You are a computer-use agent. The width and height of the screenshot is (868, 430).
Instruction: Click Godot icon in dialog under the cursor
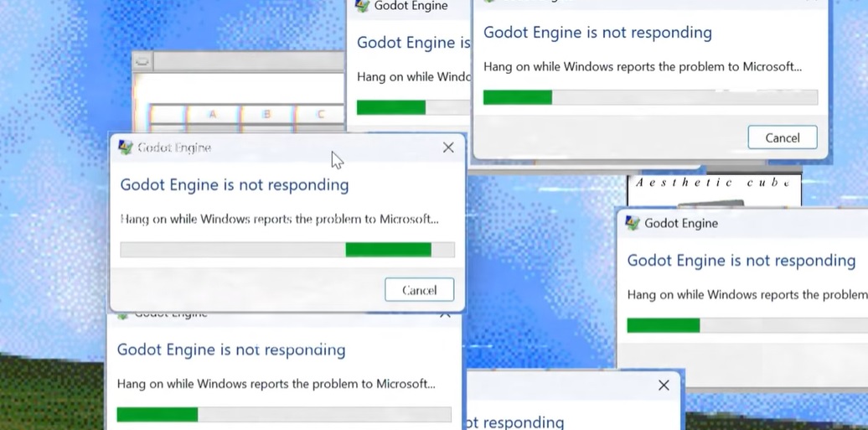pyautogui.click(x=126, y=148)
